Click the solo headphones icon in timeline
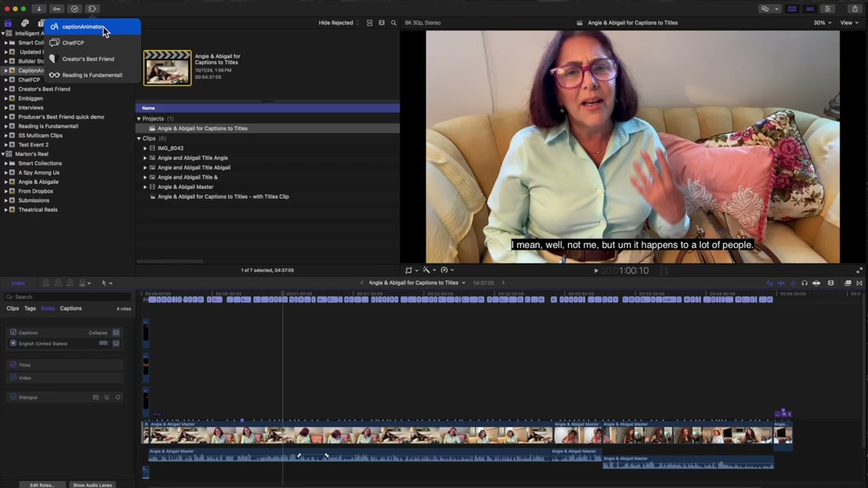 pyautogui.click(x=804, y=283)
